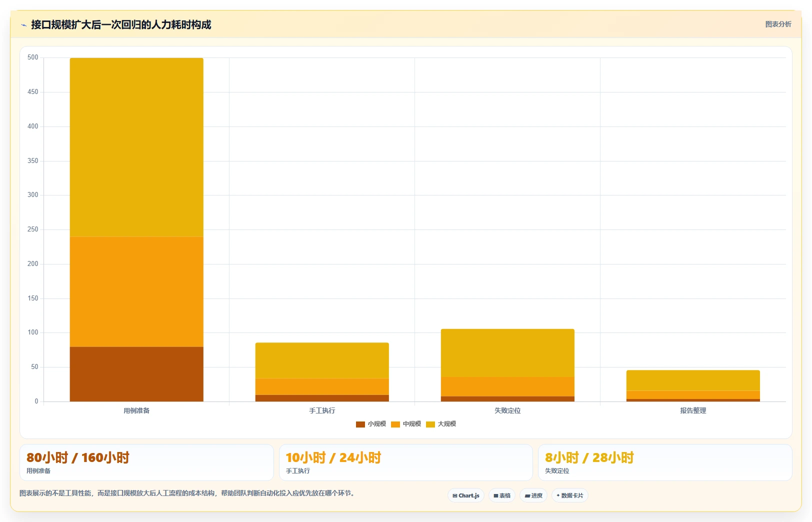
Task: Select the 进度 chip
Action: point(533,495)
